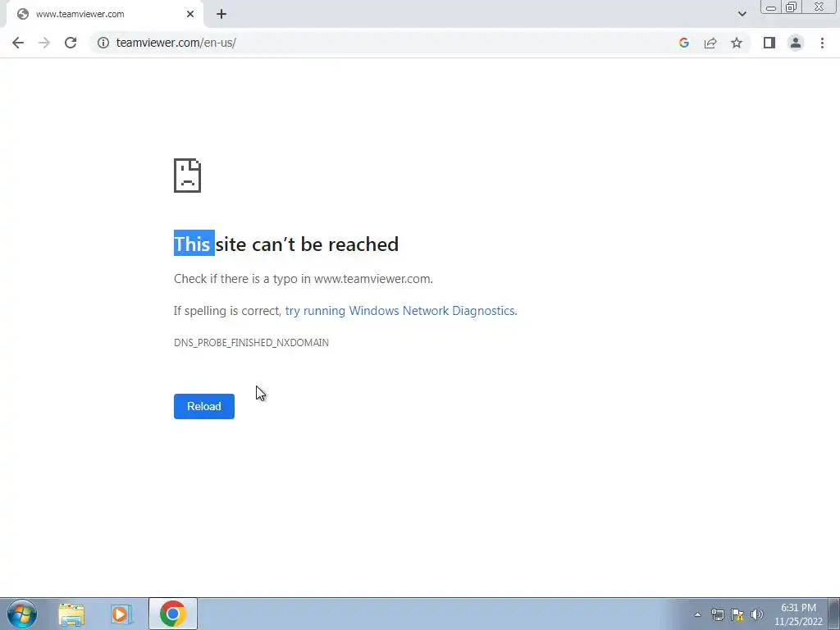Image resolution: width=840 pixels, height=630 pixels.
Task: Select the www.teamviewer.com tab
Action: click(104, 14)
